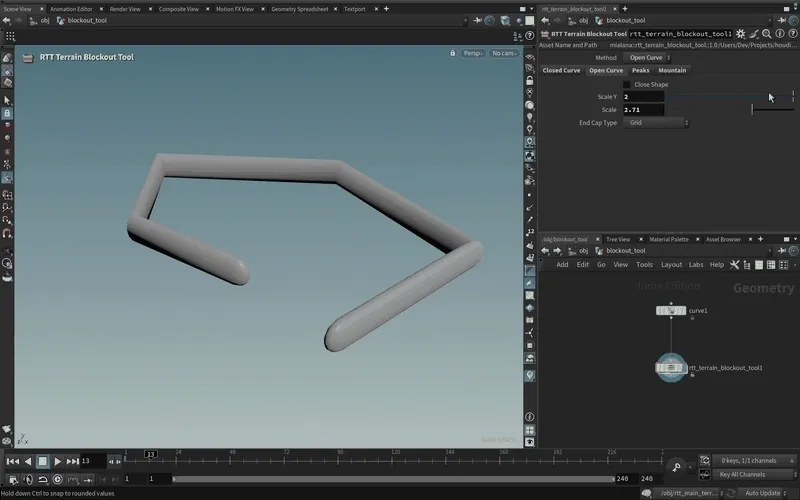Expand the /obj/rtt_main_terr path dropdown

[689, 493]
